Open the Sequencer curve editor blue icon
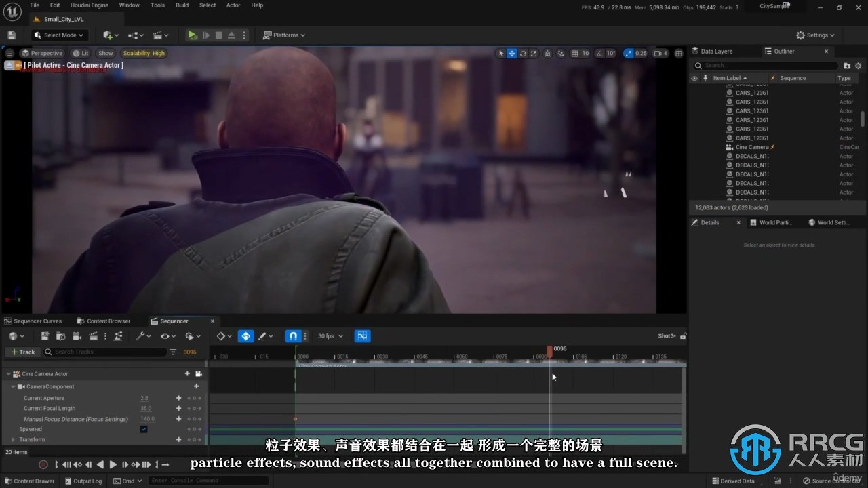868x488 pixels. click(x=363, y=336)
